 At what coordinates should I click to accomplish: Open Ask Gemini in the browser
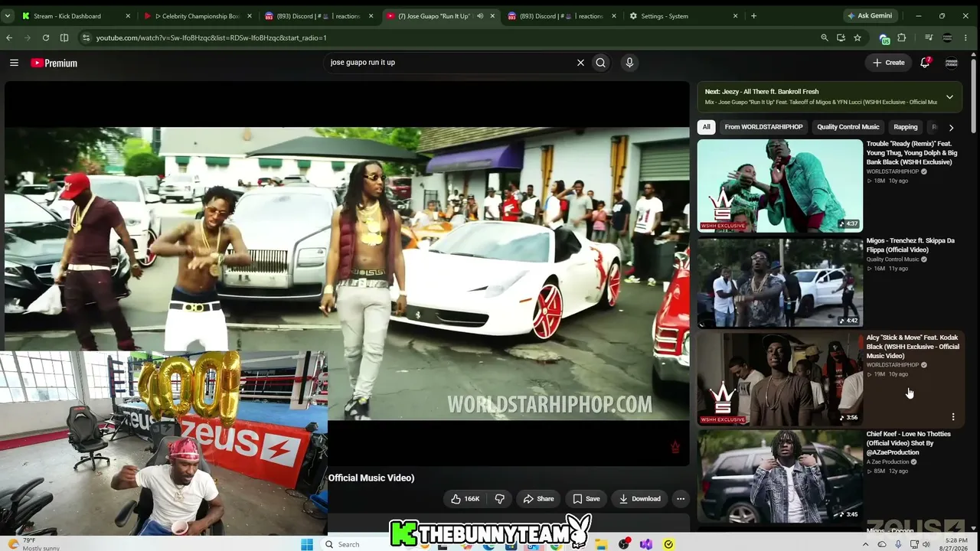click(x=869, y=15)
